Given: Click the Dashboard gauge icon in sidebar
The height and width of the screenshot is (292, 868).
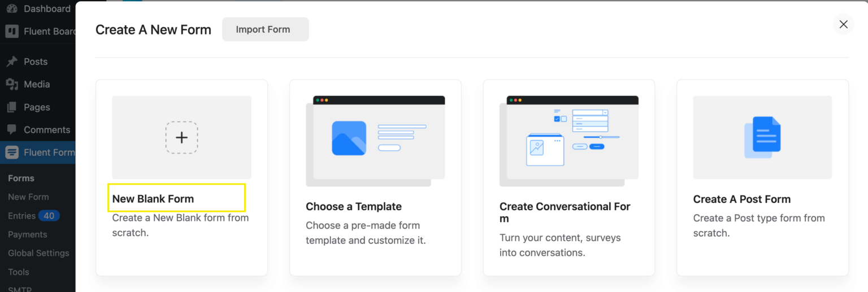Looking at the screenshot, I should pyautogui.click(x=12, y=9).
